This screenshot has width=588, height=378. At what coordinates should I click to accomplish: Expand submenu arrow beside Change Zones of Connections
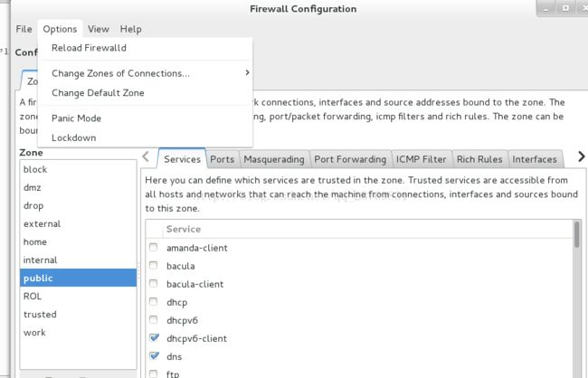point(247,72)
